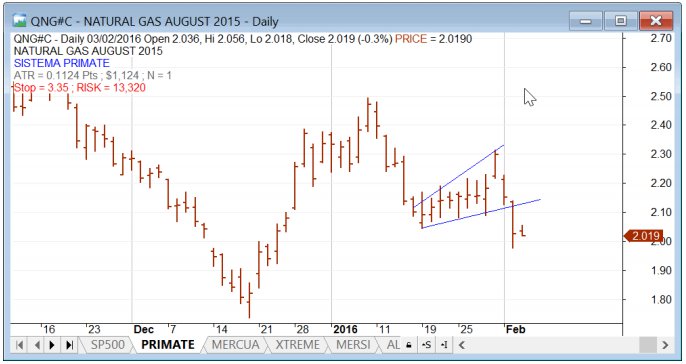
Task: Maximize the chart window
Action: point(620,21)
